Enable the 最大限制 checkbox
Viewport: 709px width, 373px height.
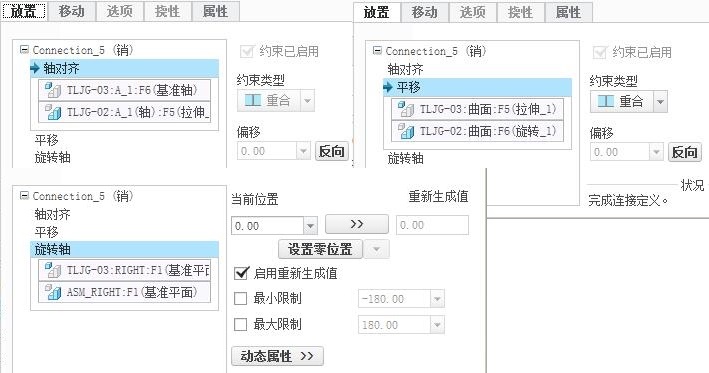241,324
